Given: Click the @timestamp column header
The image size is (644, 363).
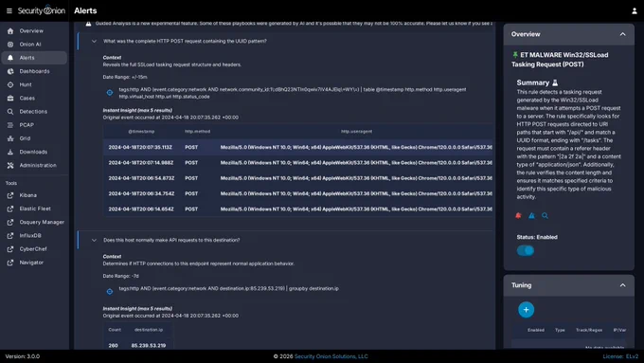Looking at the screenshot, I should click(x=141, y=132).
